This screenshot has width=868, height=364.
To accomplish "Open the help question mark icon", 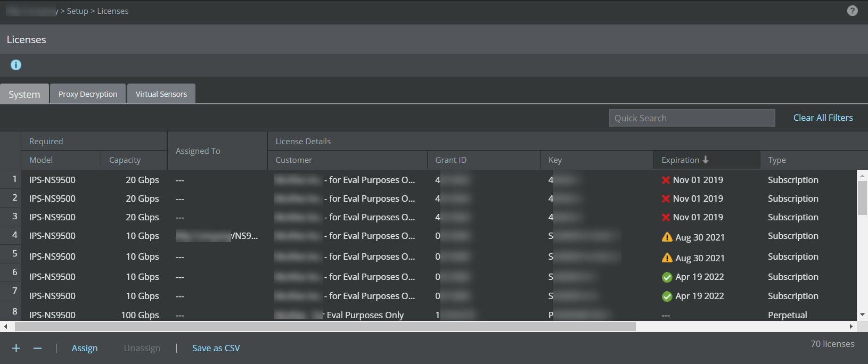I will [x=852, y=11].
